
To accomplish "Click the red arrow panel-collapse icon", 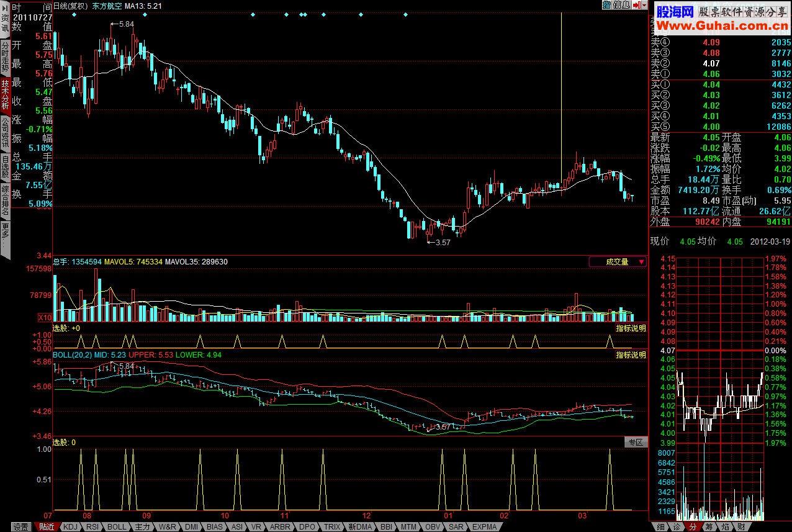I will point(636,5).
